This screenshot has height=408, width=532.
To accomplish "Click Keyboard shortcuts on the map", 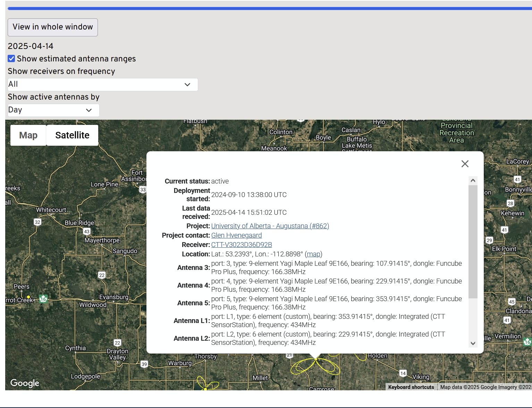I will point(411,387).
